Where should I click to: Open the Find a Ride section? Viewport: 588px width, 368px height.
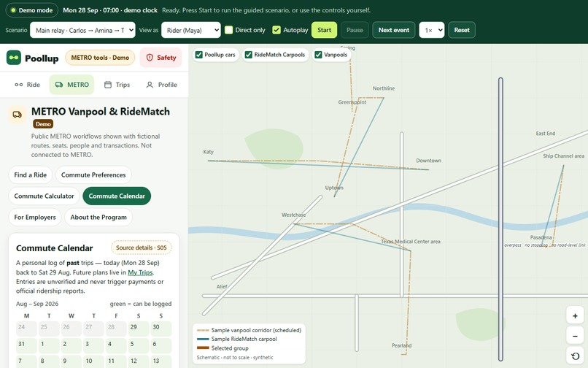click(31, 175)
